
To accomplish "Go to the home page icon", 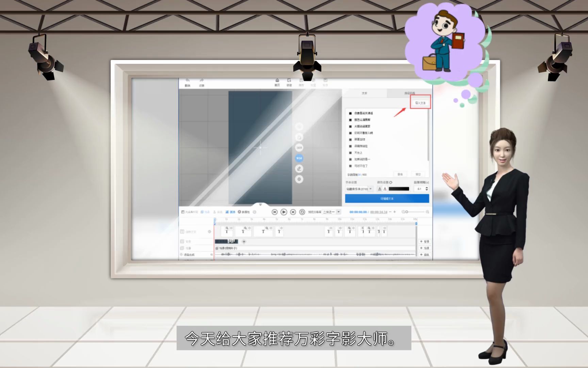I will pos(277,80).
